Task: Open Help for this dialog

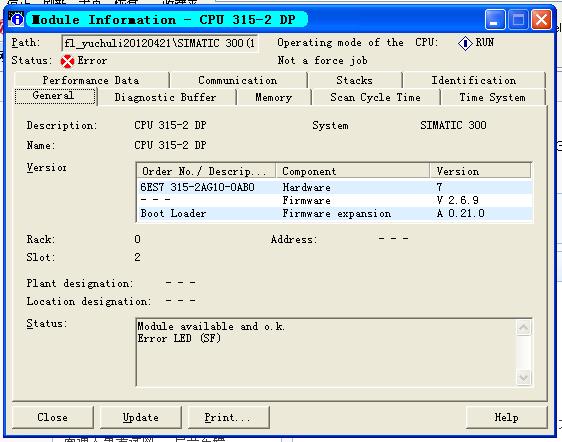Action: 506,417
